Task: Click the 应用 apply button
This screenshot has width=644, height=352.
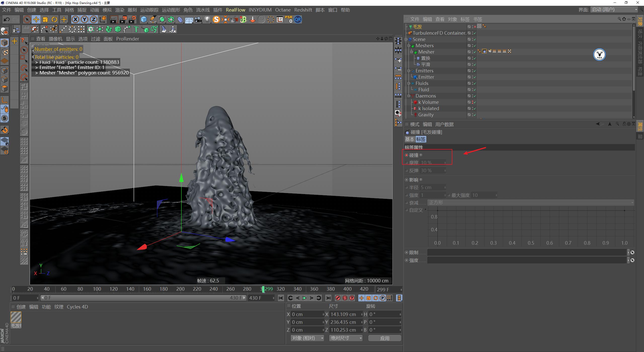Action: pyautogui.click(x=384, y=338)
